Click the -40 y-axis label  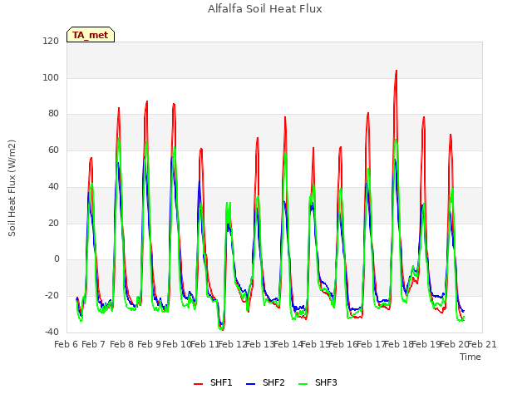coord(52,332)
